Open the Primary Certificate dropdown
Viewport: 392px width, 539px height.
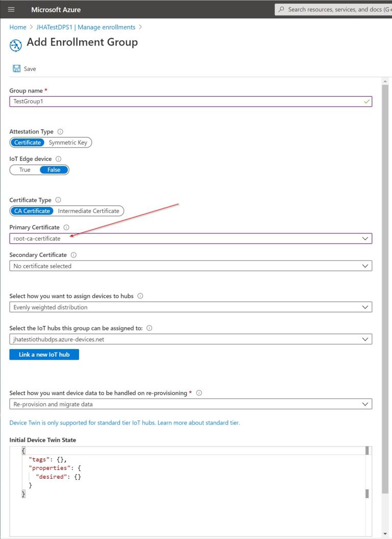tap(365, 238)
